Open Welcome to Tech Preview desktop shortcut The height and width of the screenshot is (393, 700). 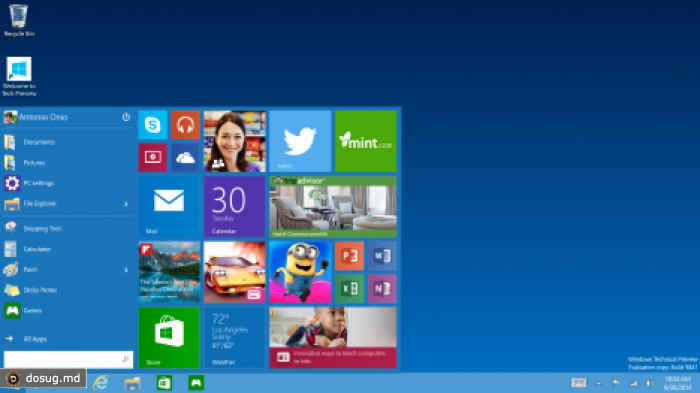point(19,76)
